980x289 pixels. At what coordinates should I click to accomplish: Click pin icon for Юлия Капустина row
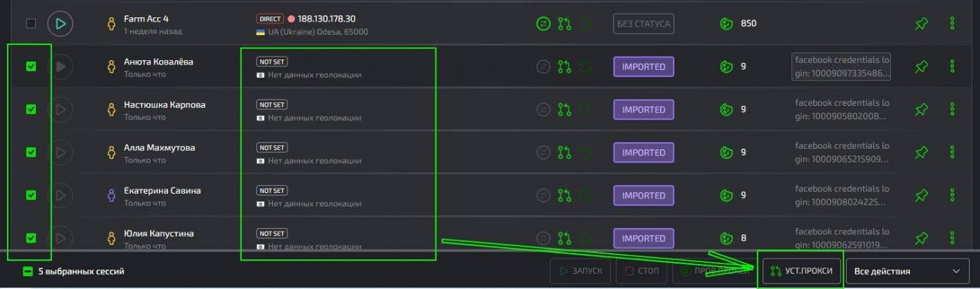click(x=921, y=239)
